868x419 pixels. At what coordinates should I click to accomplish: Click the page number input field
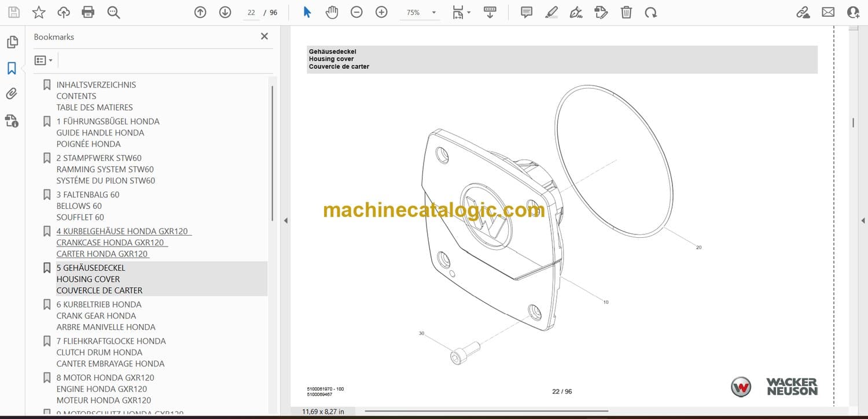[x=251, y=13]
